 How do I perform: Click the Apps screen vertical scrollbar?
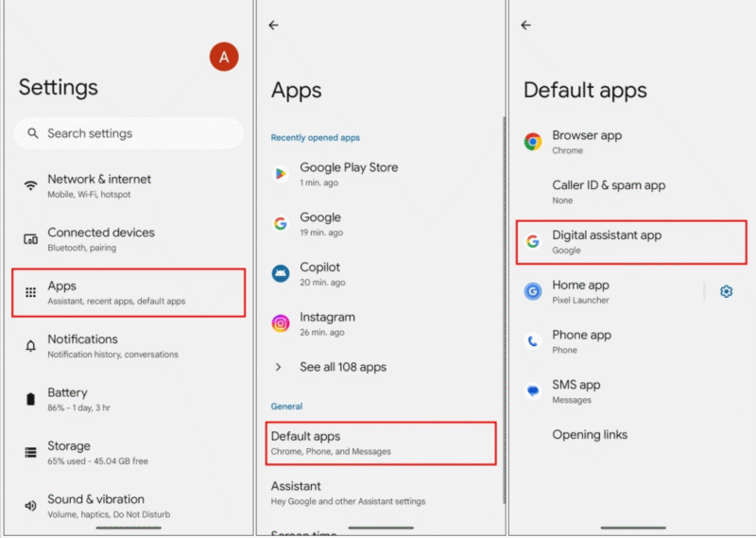coord(505,310)
